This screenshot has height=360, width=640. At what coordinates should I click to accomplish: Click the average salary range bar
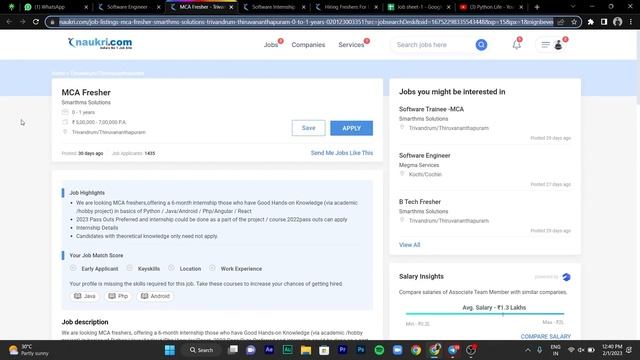tap(485, 314)
